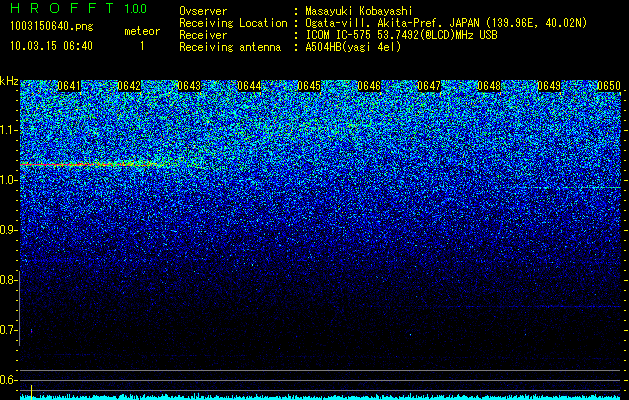
Task: Click the 0646 time marker
Action: tap(369, 86)
